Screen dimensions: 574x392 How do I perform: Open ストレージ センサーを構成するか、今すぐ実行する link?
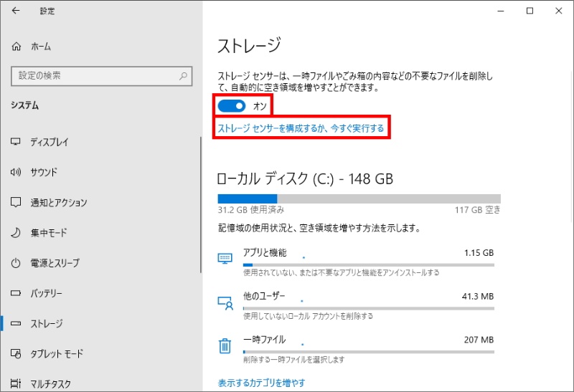[x=301, y=129]
